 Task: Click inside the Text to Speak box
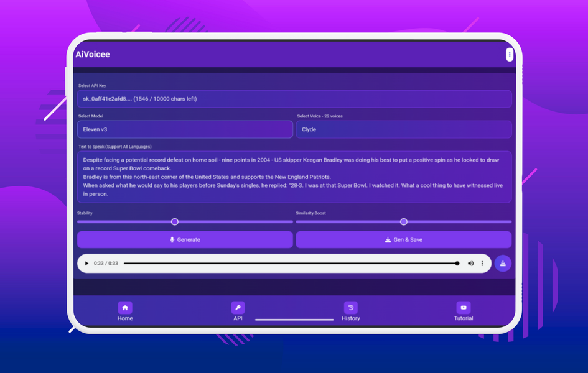pyautogui.click(x=294, y=177)
